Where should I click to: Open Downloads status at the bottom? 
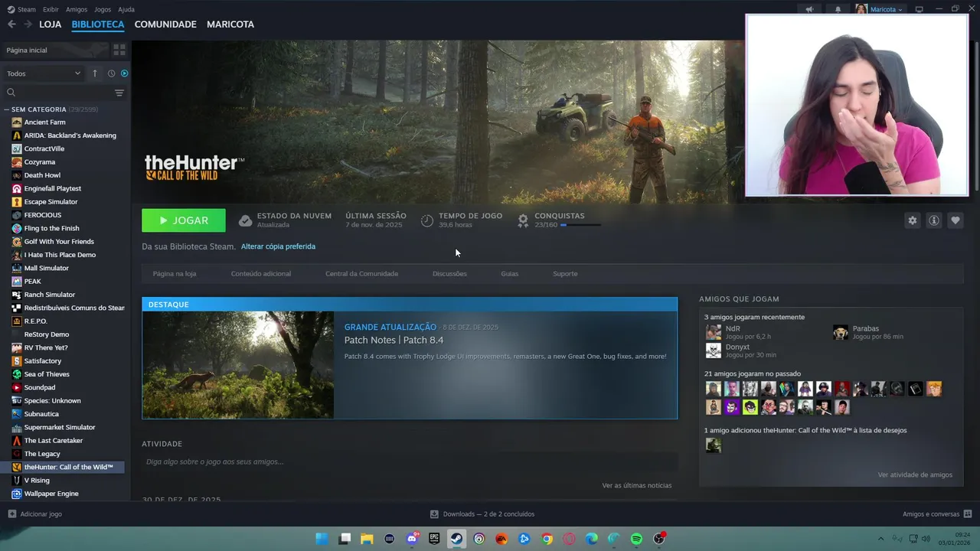pyautogui.click(x=482, y=514)
